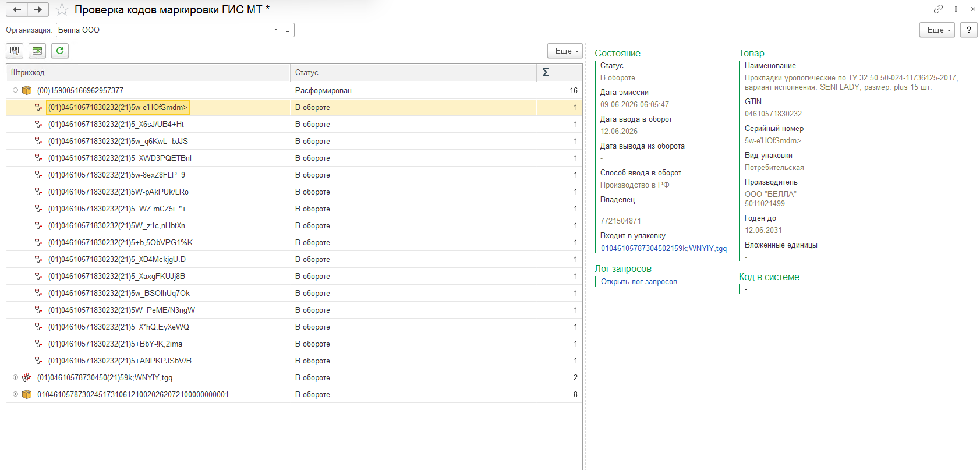Click the group icon of code 59k;WNYIY,tgq
This screenshot has width=980, height=470.
point(27,377)
